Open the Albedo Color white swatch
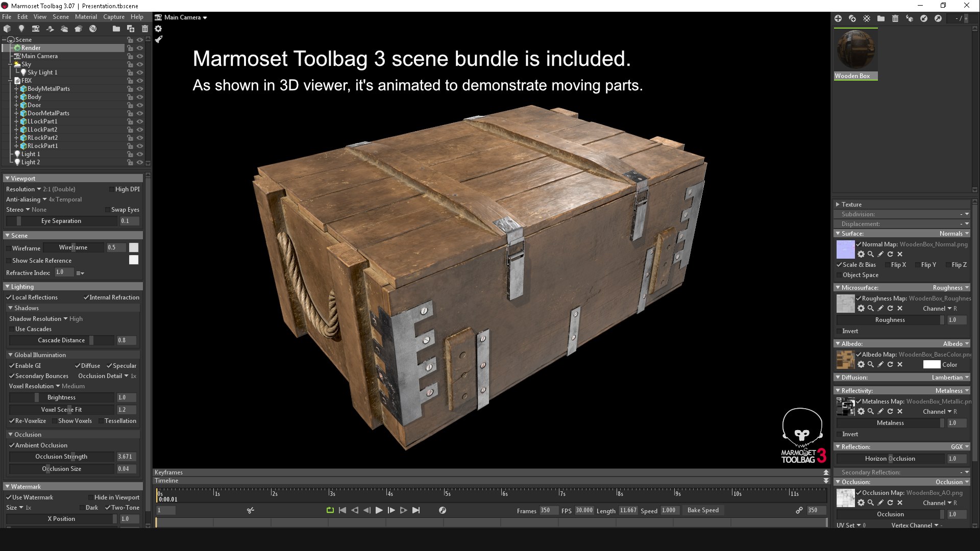 coord(932,365)
